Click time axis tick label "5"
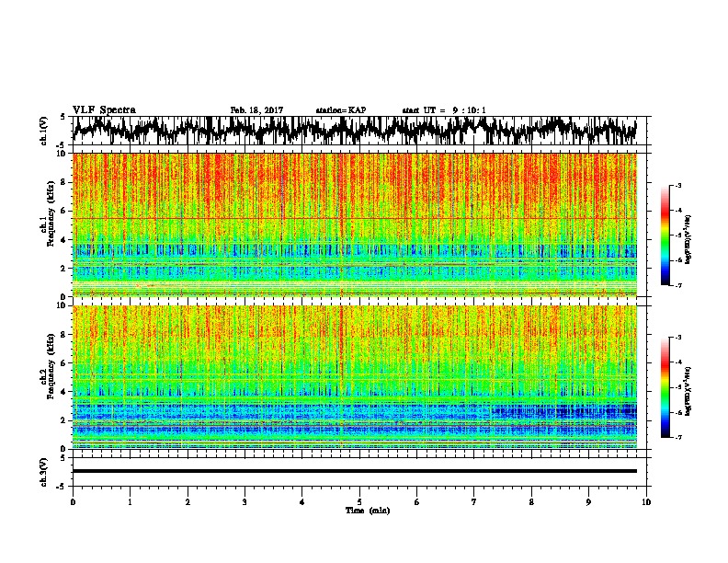The image size is (728, 563). tap(359, 502)
